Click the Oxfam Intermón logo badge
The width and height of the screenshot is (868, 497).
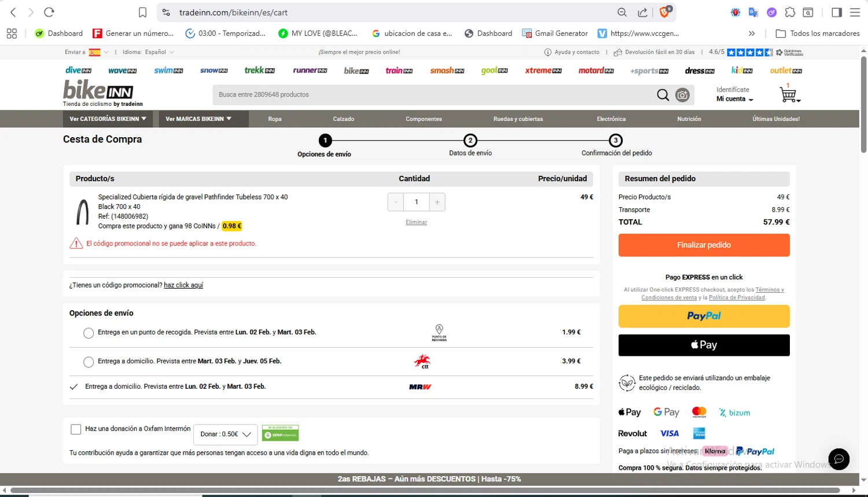click(280, 433)
